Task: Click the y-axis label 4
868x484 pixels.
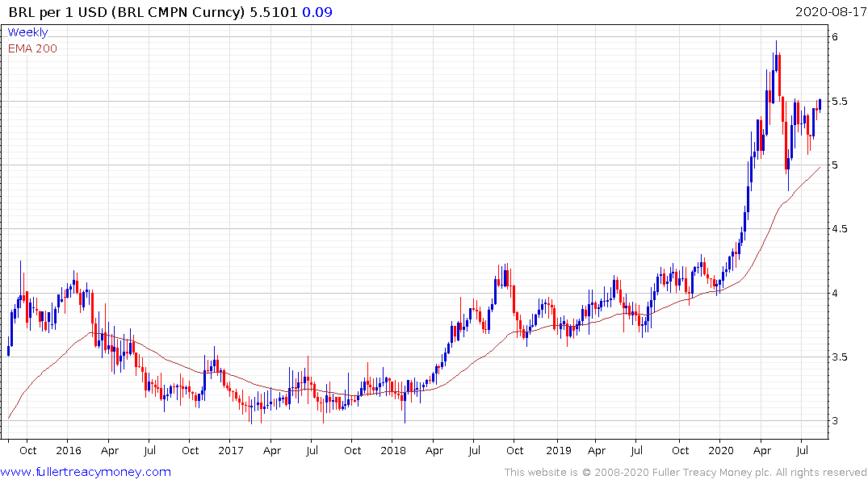Action: click(835, 293)
